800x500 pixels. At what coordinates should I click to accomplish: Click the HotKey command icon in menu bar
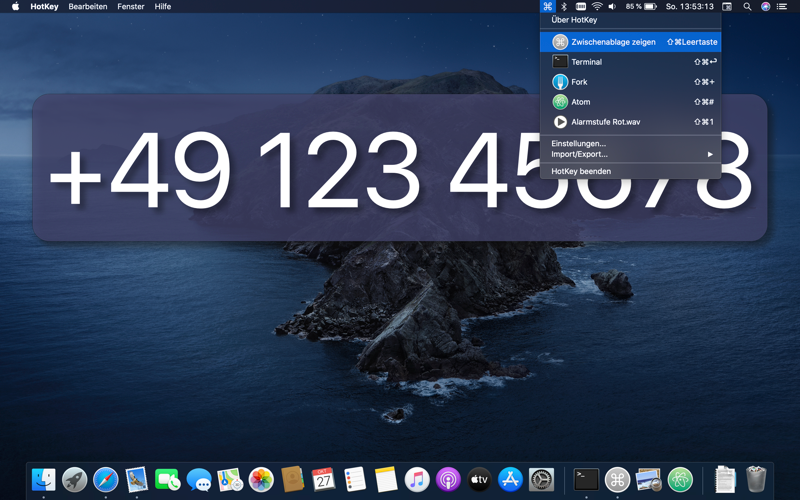(547, 7)
